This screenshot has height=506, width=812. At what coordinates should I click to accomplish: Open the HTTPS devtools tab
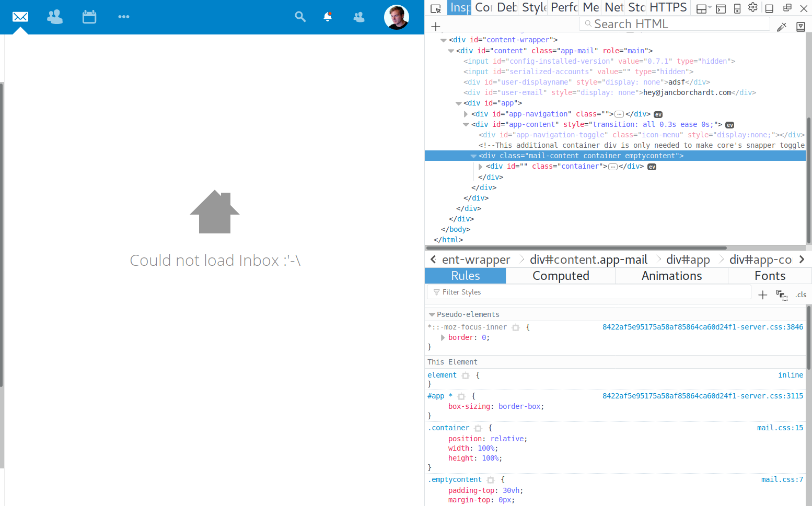click(668, 8)
